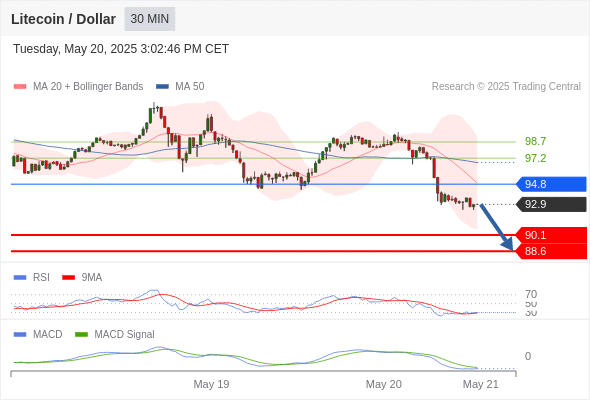Click the May 21 date axis label
Image resolution: width=590 pixels, height=400 pixels.
click(481, 384)
